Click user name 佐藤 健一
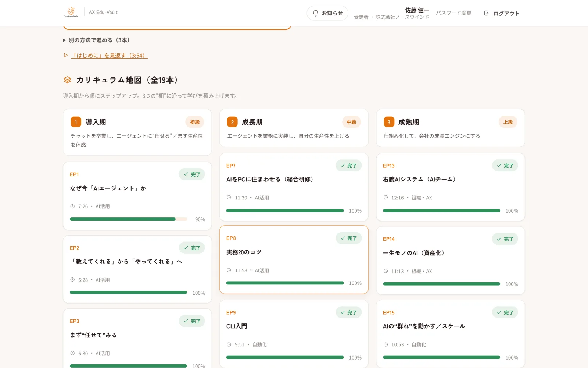Image resolution: width=588 pixels, height=368 pixels. [417, 10]
